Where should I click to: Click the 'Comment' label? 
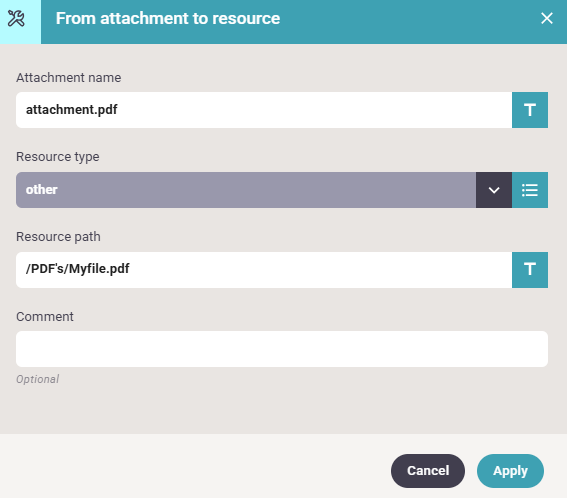[x=44, y=317]
